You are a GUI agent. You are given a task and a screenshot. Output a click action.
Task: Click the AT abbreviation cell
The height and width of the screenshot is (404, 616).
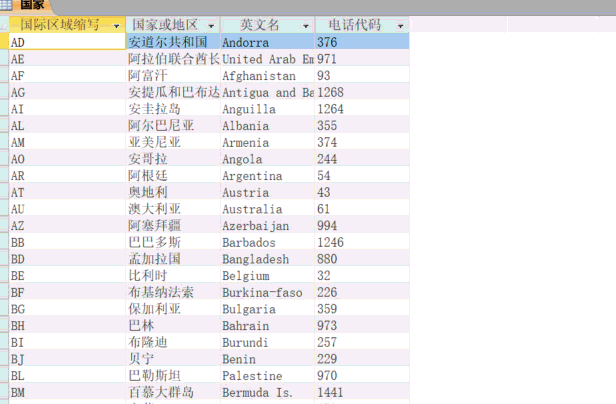point(67,192)
